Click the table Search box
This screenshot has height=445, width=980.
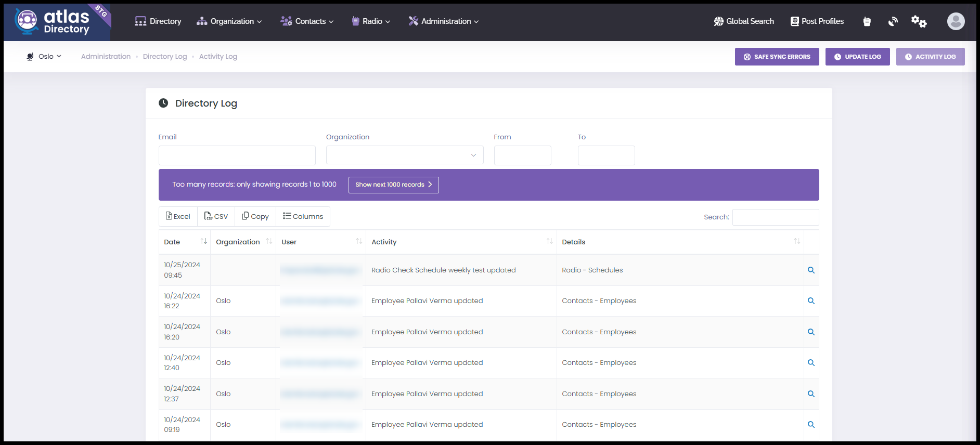point(776,217)
